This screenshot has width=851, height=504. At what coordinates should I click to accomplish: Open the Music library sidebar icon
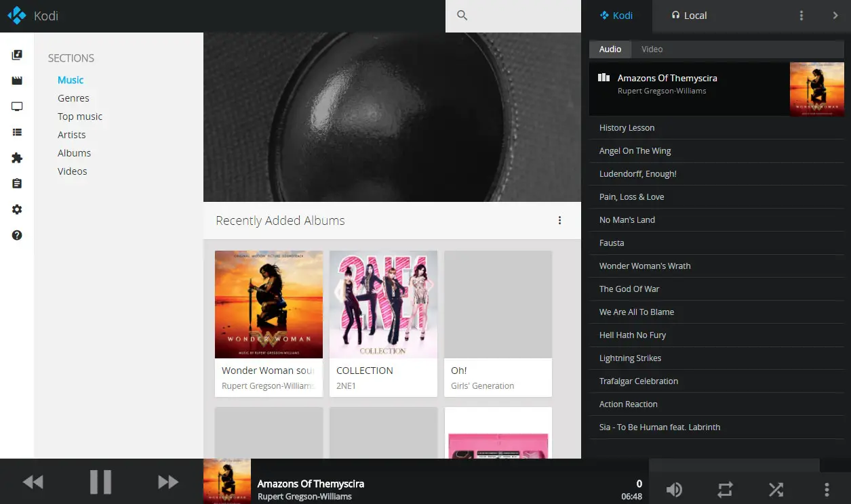pos(17,55)
